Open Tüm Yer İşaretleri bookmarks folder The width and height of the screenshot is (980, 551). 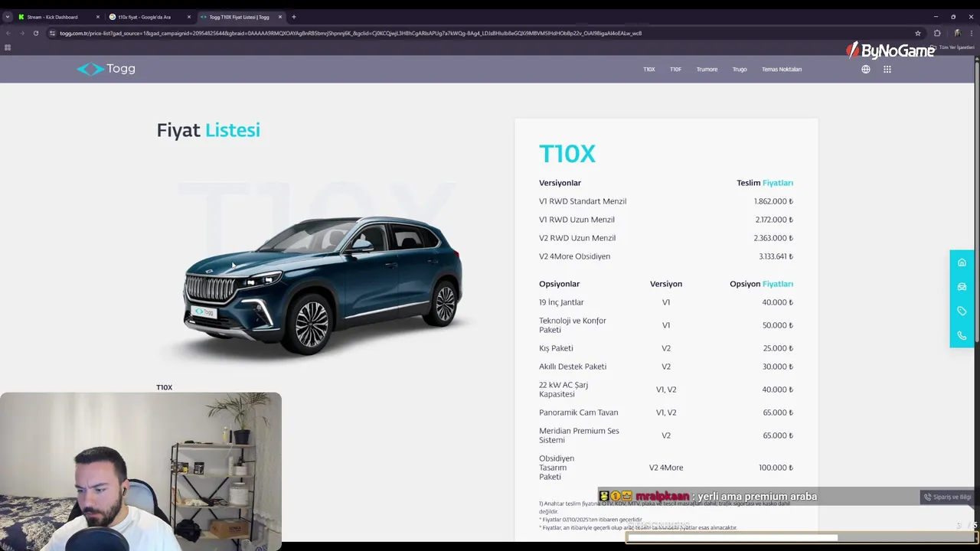pos(953,47)
